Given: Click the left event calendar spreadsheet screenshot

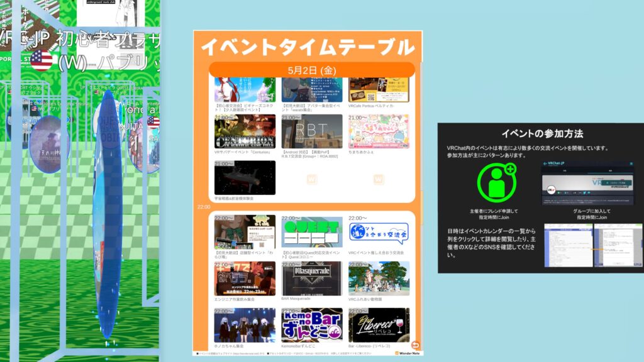Looking at the screenshot, I should pos(568,246).
